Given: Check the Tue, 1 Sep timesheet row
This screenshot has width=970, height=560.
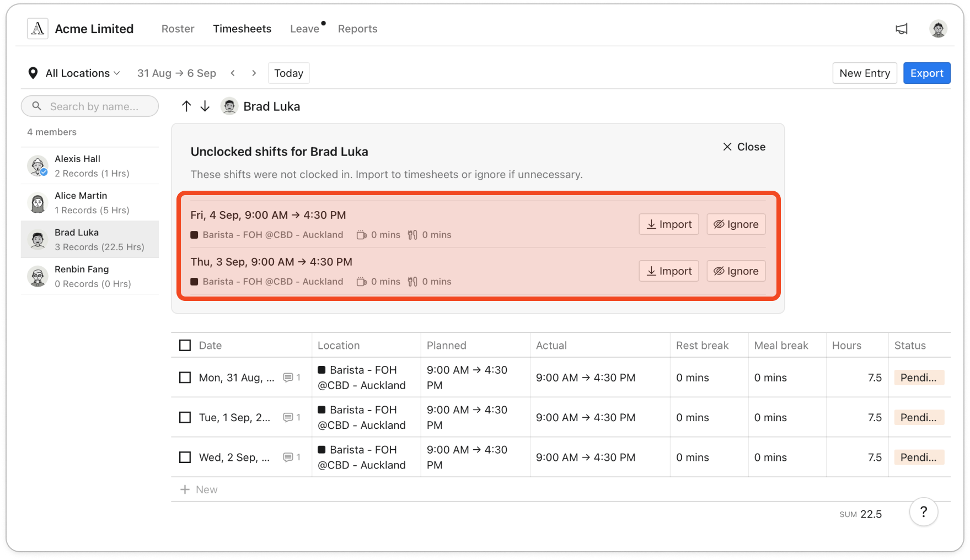Looking at the screenshot, I should pyautogui.click(x=185, y=417).
